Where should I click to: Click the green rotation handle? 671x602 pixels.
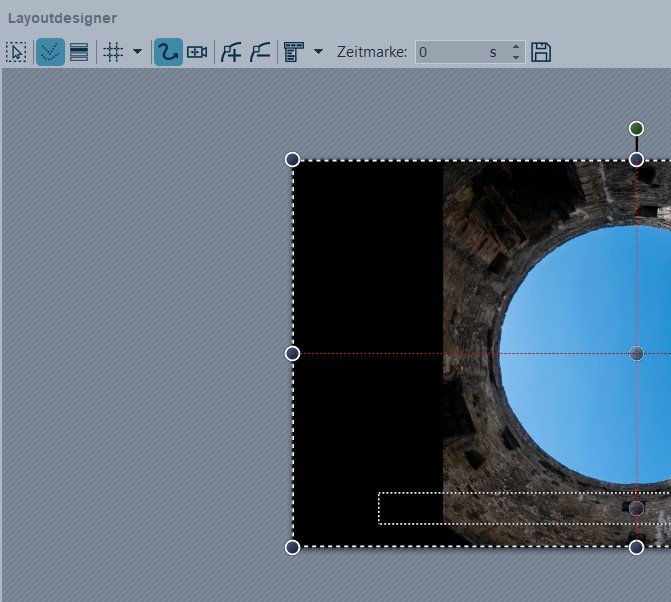[636, 128]
